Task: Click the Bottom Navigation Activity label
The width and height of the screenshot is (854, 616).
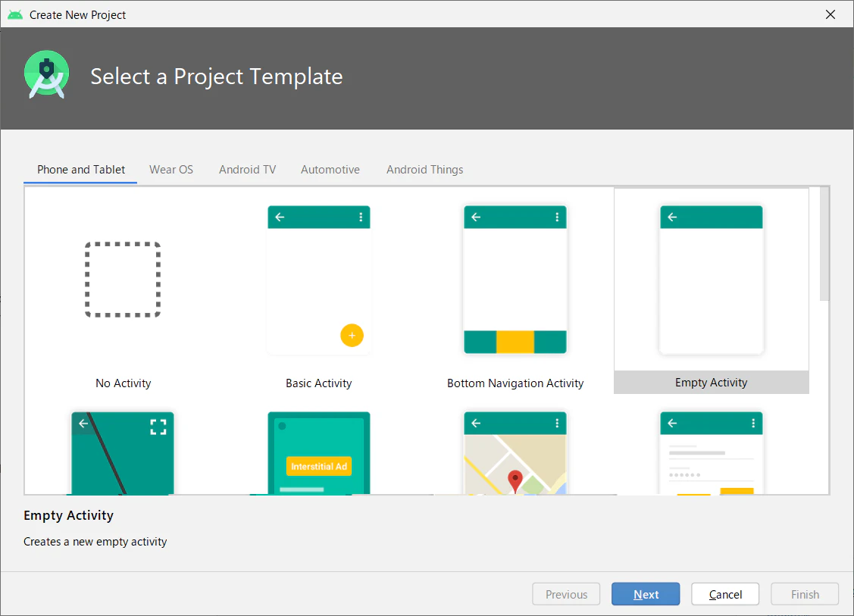Action: 515,383
